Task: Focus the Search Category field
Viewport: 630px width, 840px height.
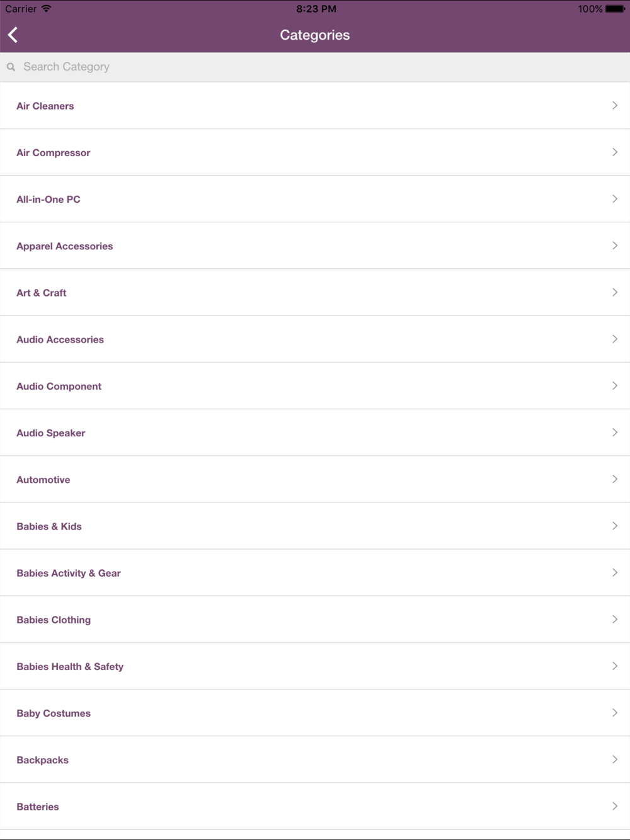Action: [315, 67]
